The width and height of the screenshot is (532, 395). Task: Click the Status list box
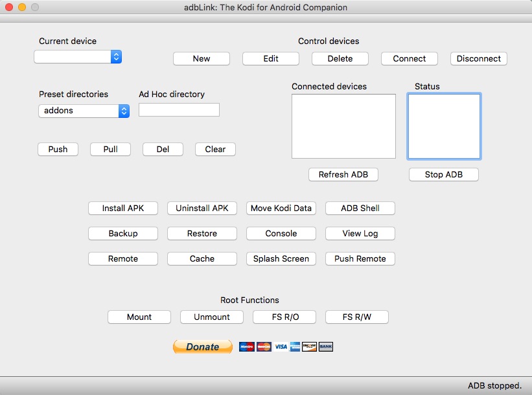tap(444, 126)
